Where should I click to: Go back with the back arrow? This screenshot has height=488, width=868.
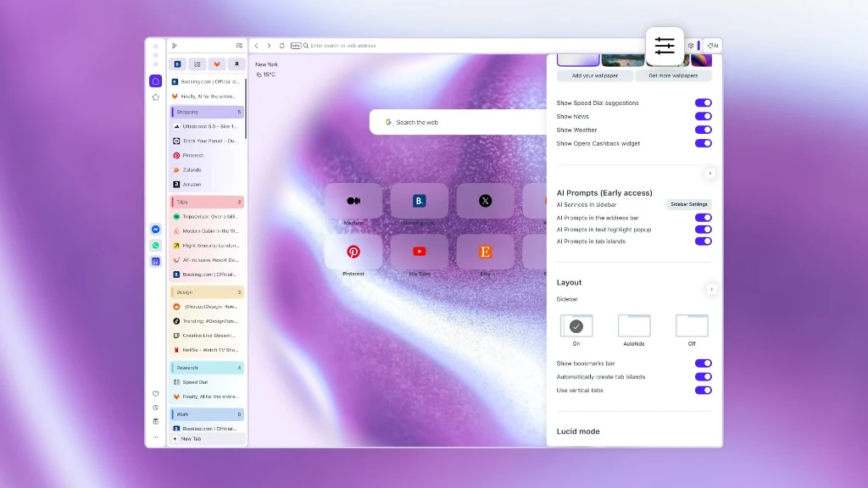click(256, 46)
